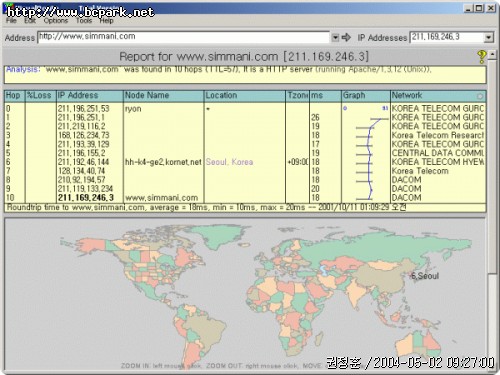The height and width of the screenshot is (375, 500).
Task: Select hop 10 row www.simmani.com
Action: pos(245,198)
